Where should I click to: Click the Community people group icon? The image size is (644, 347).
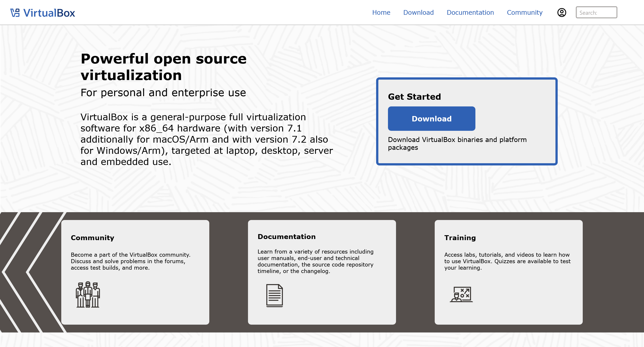[x=88, y=294]
